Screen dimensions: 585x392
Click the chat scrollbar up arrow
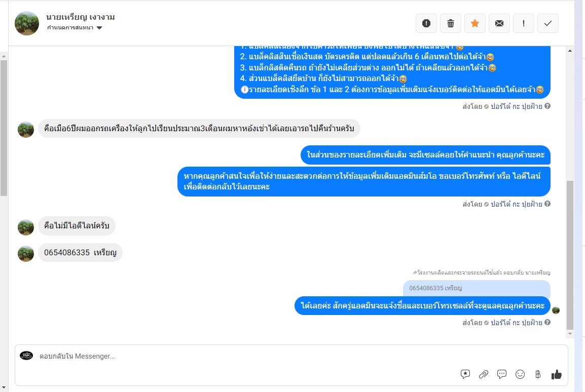pos(570,51)
